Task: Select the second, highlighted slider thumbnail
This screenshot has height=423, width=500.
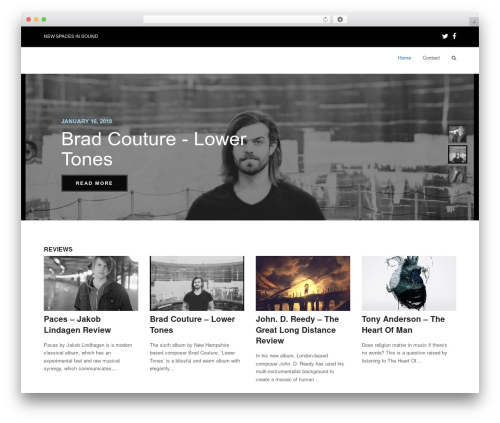Action: [457, 154]
